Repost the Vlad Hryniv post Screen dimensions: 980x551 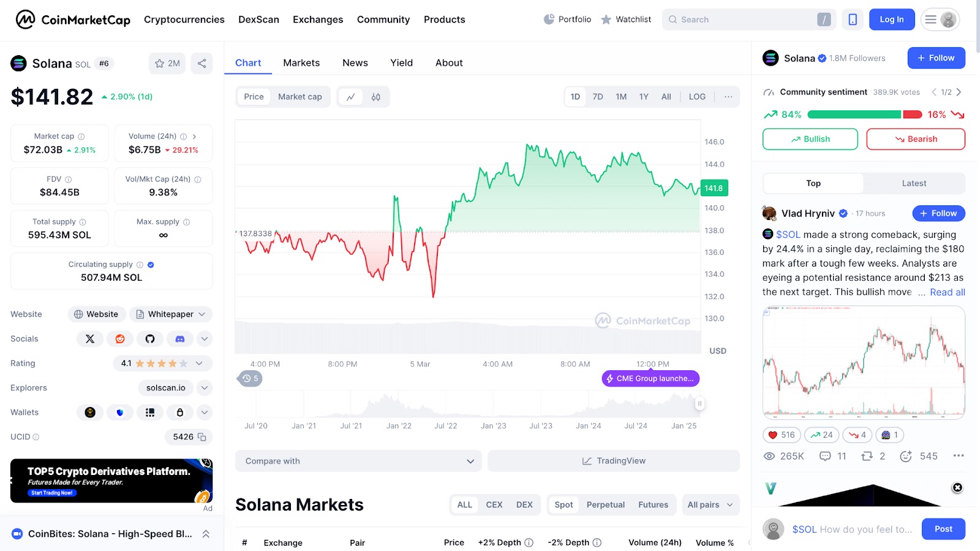click(873, 457)
